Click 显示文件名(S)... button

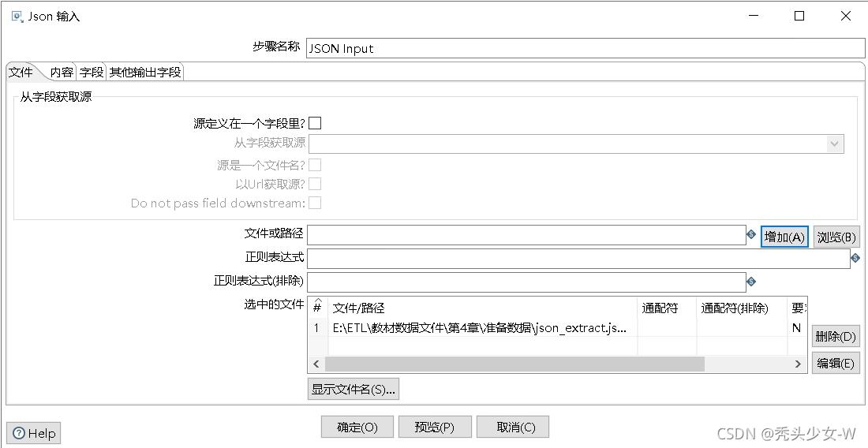(x=354, y=389)
